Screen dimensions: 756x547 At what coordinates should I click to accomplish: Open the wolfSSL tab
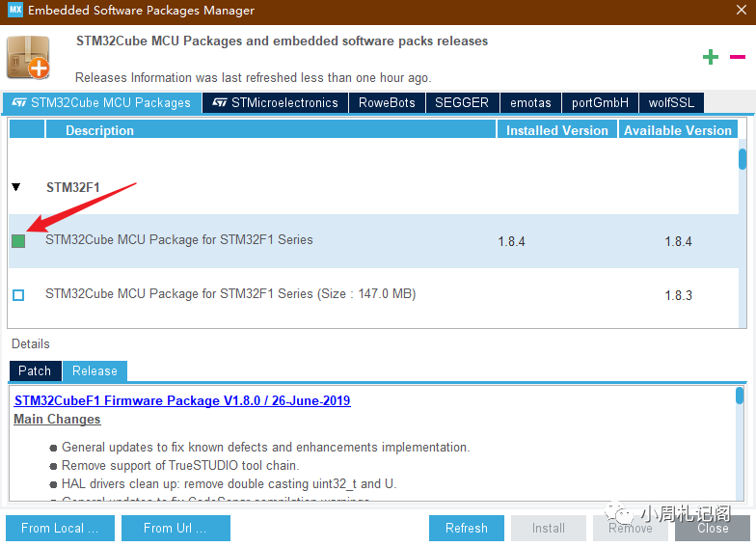[x=671, y=102]
